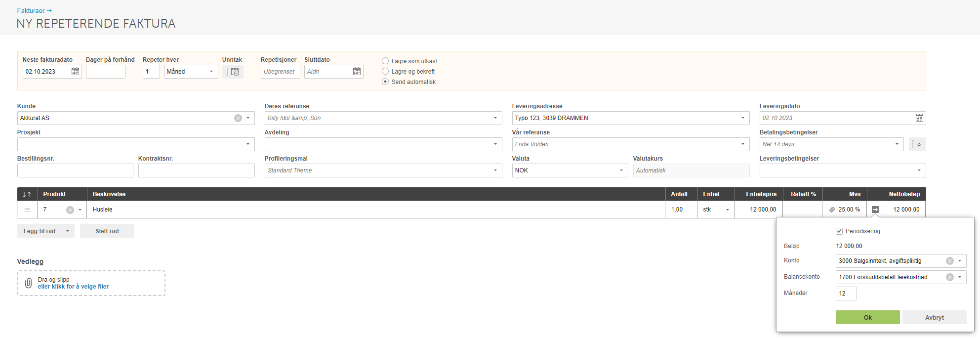Open the Måned repeat interval dropdown
This screenshot has width=980, height=338.
191,72
